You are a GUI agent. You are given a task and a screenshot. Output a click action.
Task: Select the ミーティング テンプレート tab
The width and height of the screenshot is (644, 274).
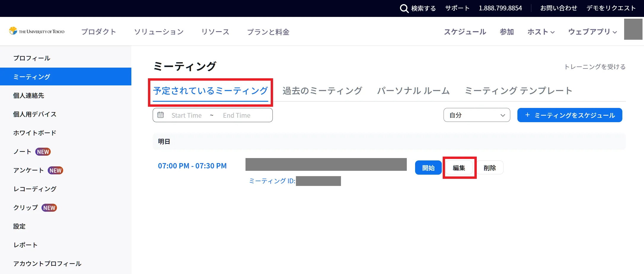tap(518, 91)
